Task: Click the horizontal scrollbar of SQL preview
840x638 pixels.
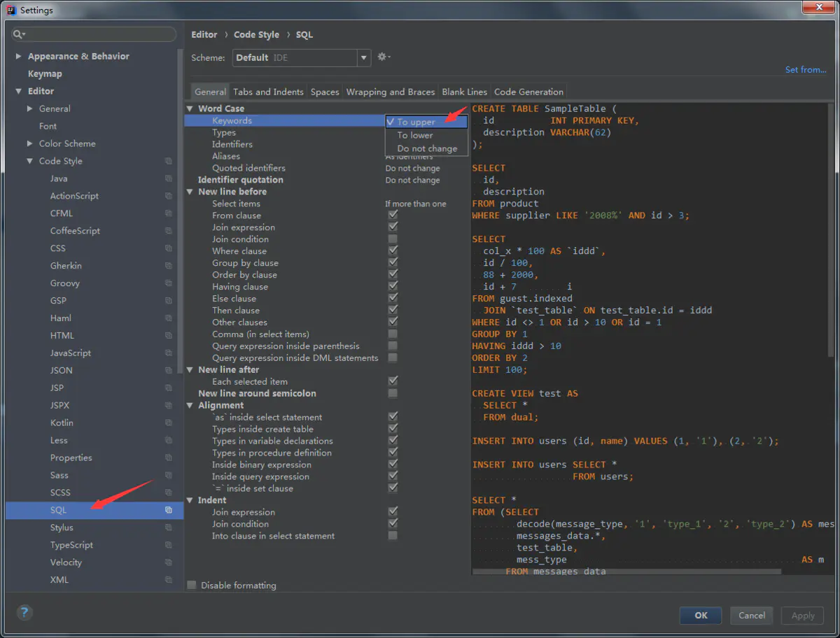Action: click(626, 572)
